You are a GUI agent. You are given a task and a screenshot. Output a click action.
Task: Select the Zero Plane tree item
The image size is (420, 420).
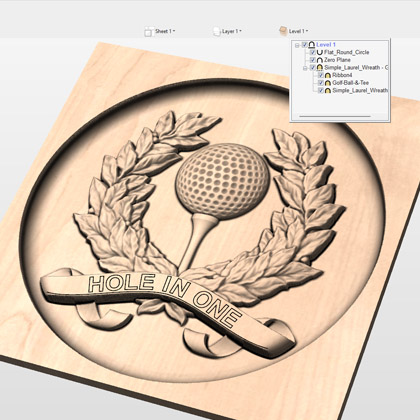click(x=337, y=60)
